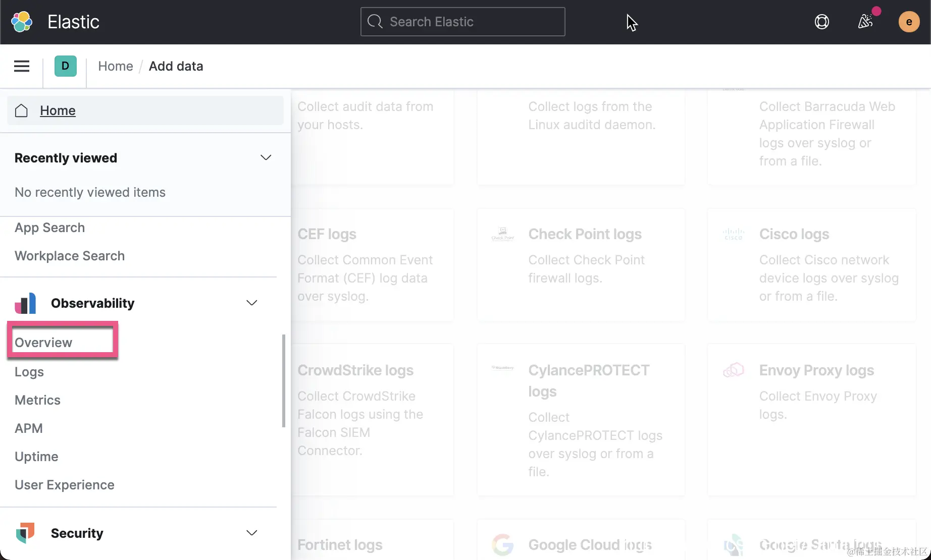Viewport: 931px width, 560px height.
Task: Open APM under Observability
Action: [x=29, y=428]
